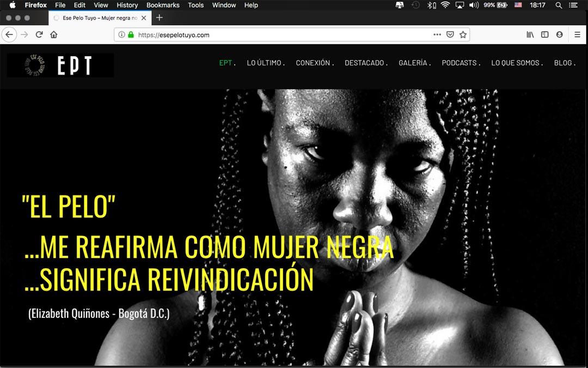588x368 pixels.
Task: Go to LO QUE SOMOS page
Action: 515,63
